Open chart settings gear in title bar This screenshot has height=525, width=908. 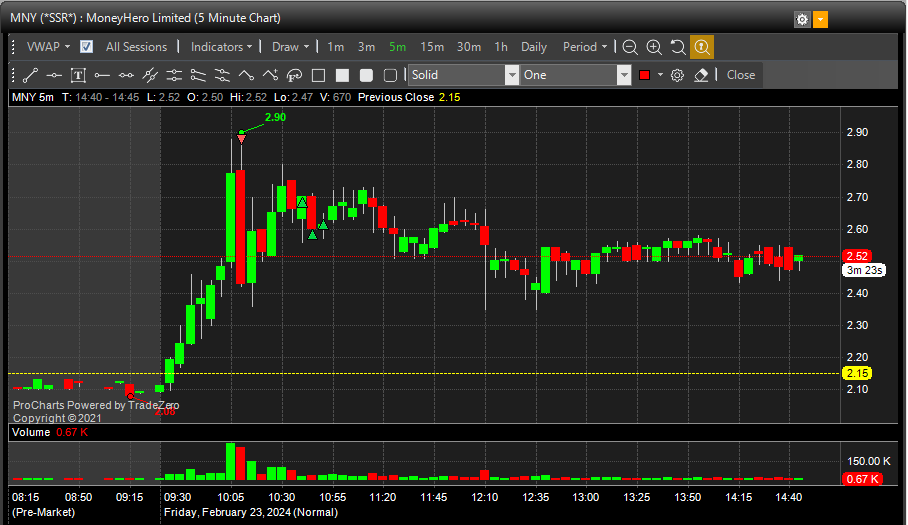(x=802, y=20)
